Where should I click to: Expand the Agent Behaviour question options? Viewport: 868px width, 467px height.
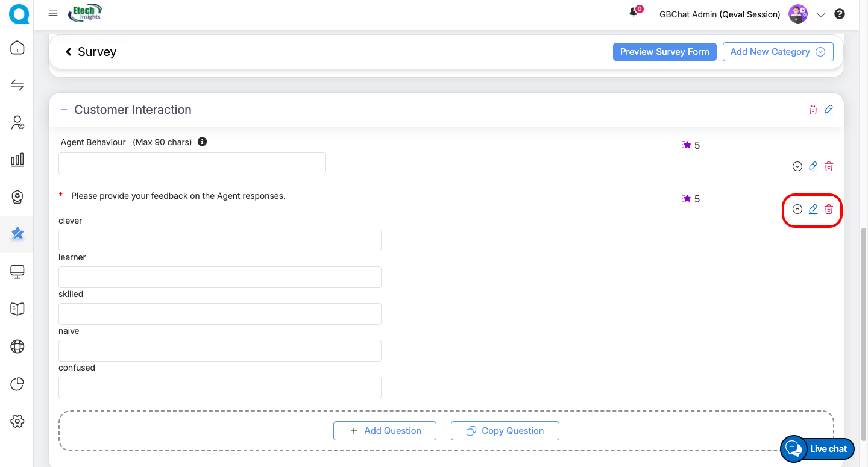click(797, 166)
